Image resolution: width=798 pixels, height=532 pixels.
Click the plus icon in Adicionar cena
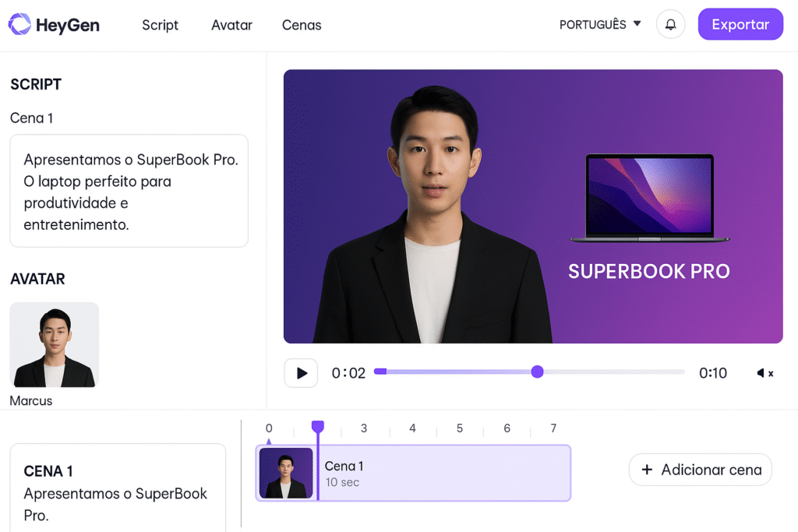[x=646, y=470]
